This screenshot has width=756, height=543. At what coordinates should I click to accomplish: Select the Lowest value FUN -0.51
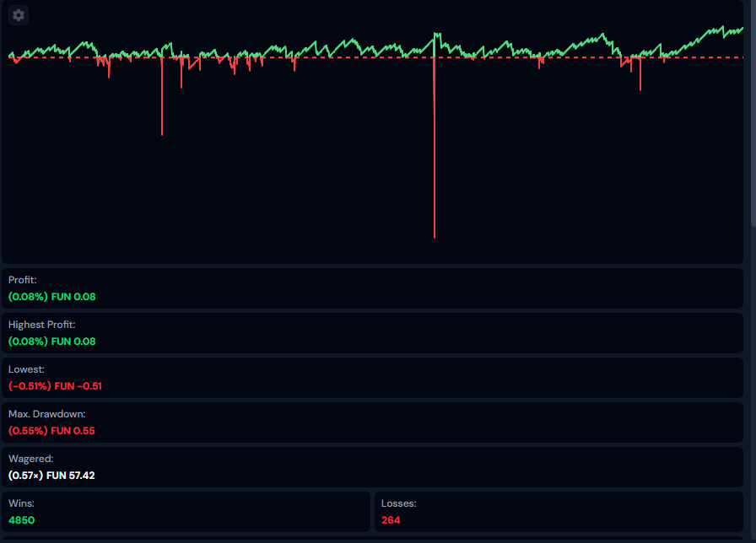(x=55, y=386)
